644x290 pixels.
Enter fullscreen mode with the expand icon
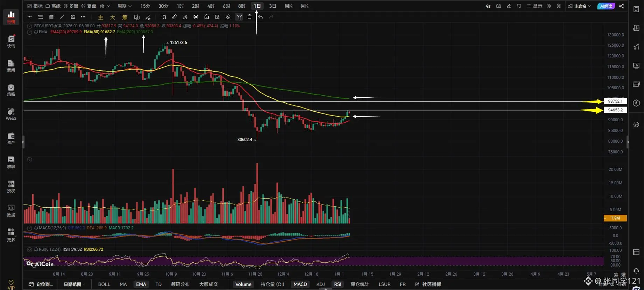[559, 6]
